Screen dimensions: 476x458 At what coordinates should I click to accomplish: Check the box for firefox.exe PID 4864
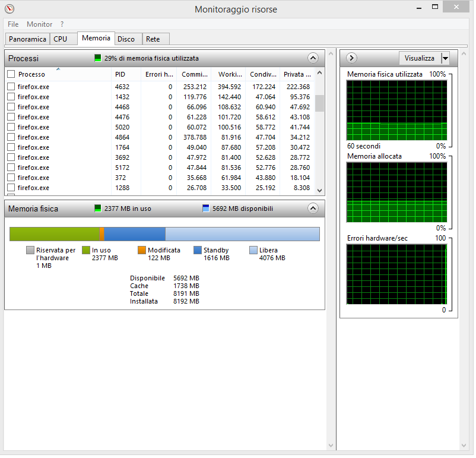pos(11,137)
